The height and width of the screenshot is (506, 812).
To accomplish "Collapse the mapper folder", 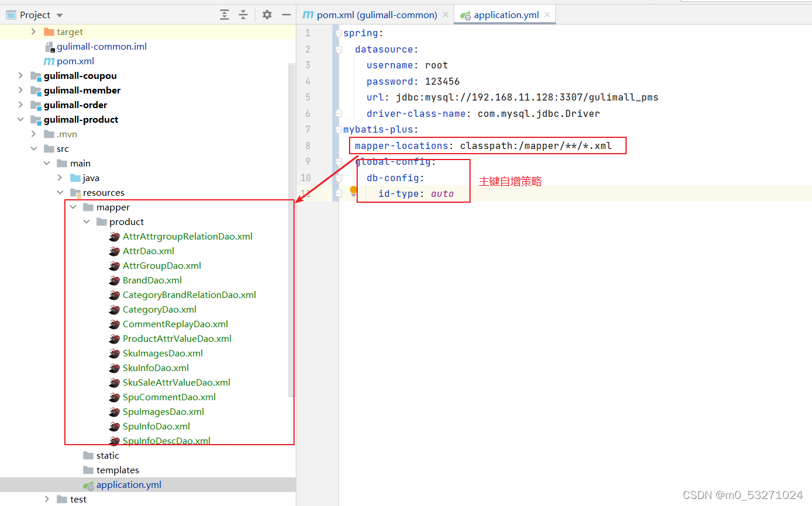I will pyautogui.click(x=73, y=207).
